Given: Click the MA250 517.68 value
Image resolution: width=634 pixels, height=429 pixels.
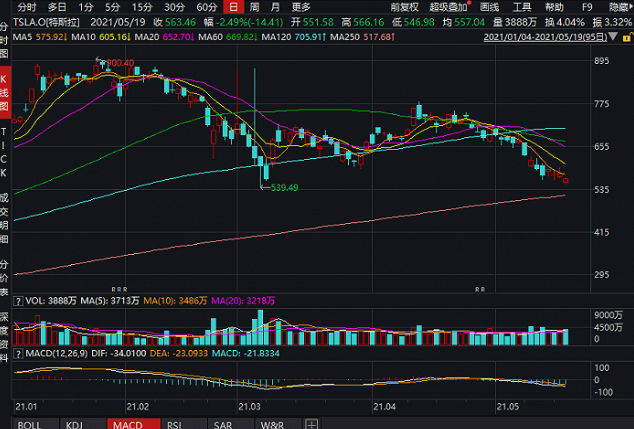Looking at the screenshot, I should (362, 37).
